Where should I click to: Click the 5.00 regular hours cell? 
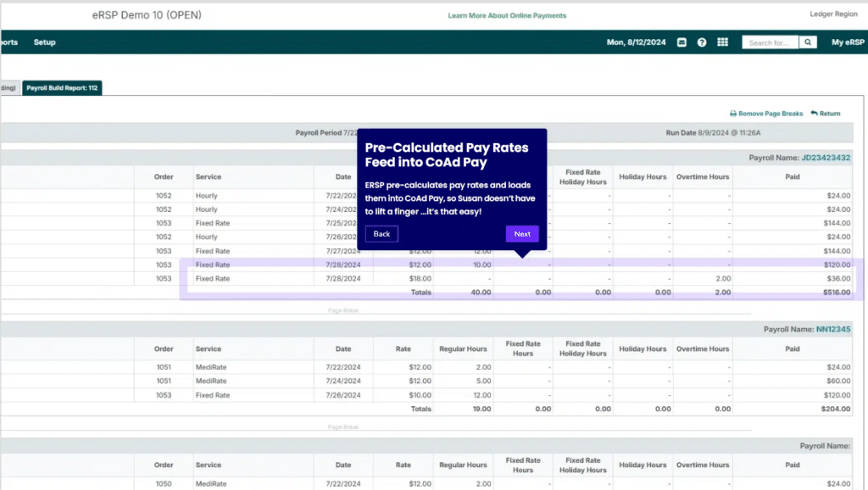[483, 381]
